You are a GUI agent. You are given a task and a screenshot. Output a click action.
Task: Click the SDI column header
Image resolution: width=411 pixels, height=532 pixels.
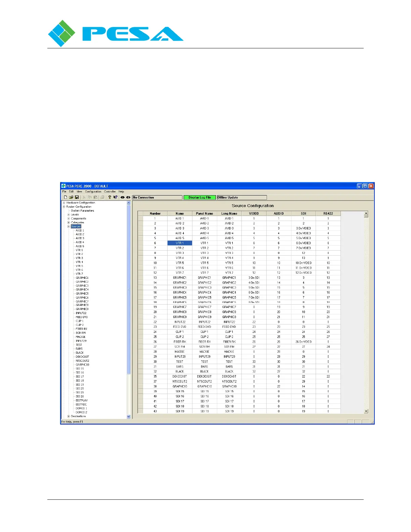click(304, 214)
